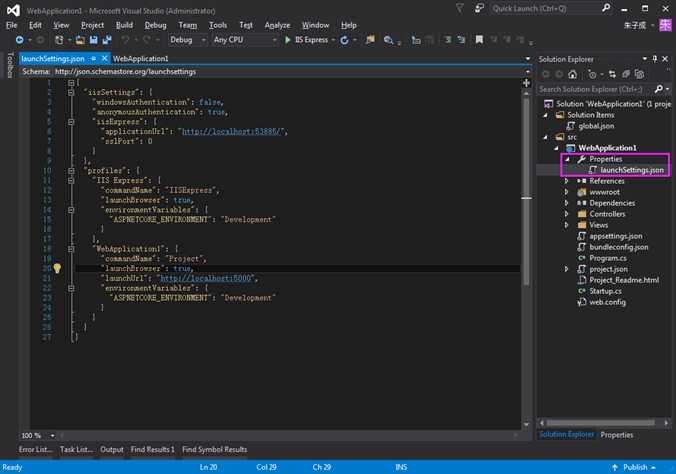Open the notifications flag icon in title bar
This screenshot has width=676, height=474.
click(479, 8)
